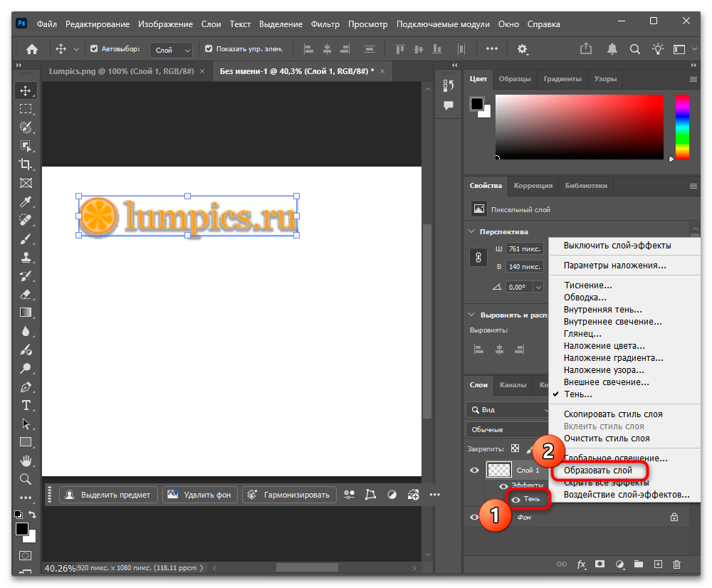Select the Hand tool
712x588 pixels.
click(26, 461)
